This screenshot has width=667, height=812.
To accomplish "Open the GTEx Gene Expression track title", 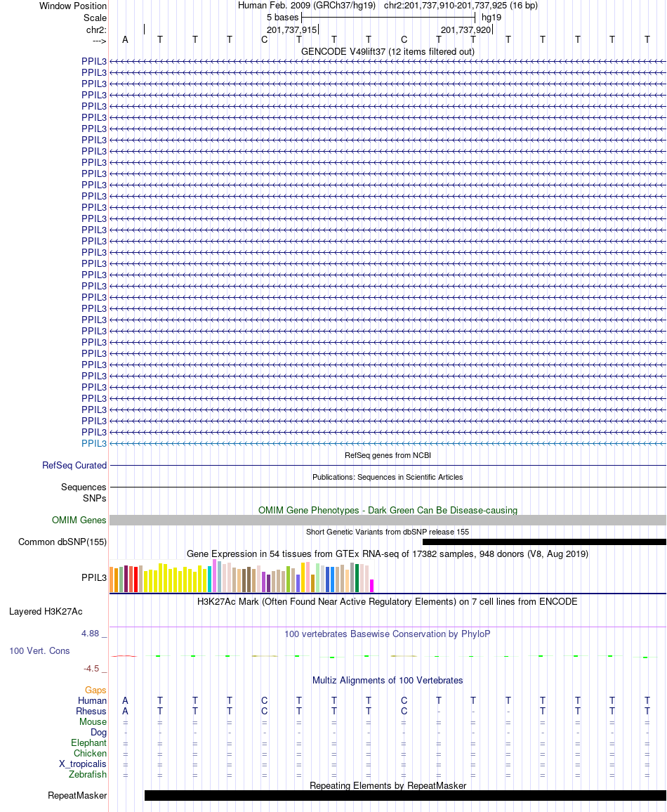I will coord(388,554).
